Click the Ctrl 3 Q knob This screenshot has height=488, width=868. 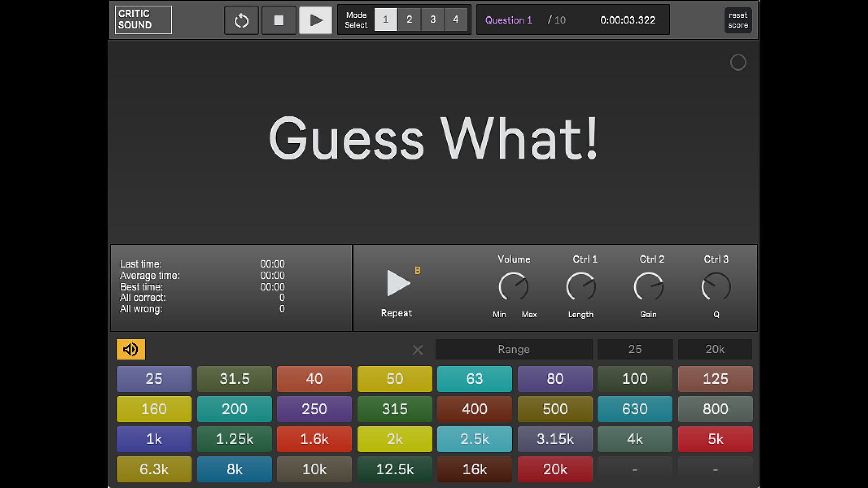tap(716, 286)
